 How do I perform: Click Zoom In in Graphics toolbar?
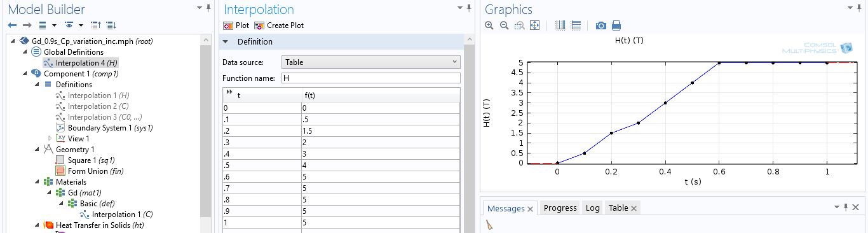coord(489,25)
